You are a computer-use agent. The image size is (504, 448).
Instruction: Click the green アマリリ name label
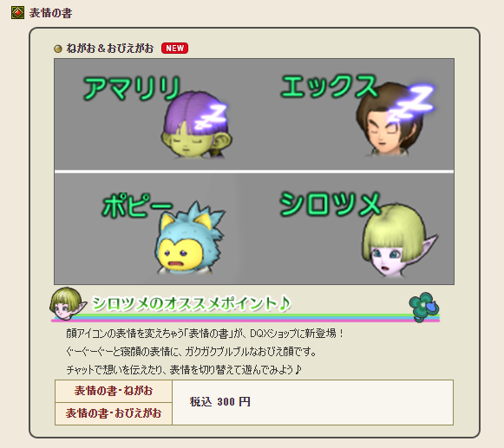tap(132, 88)
